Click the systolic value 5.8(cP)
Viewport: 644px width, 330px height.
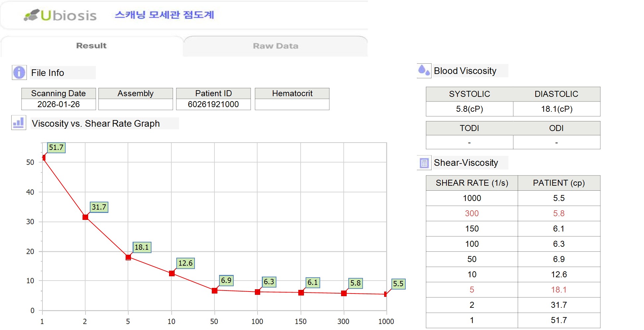469,109
